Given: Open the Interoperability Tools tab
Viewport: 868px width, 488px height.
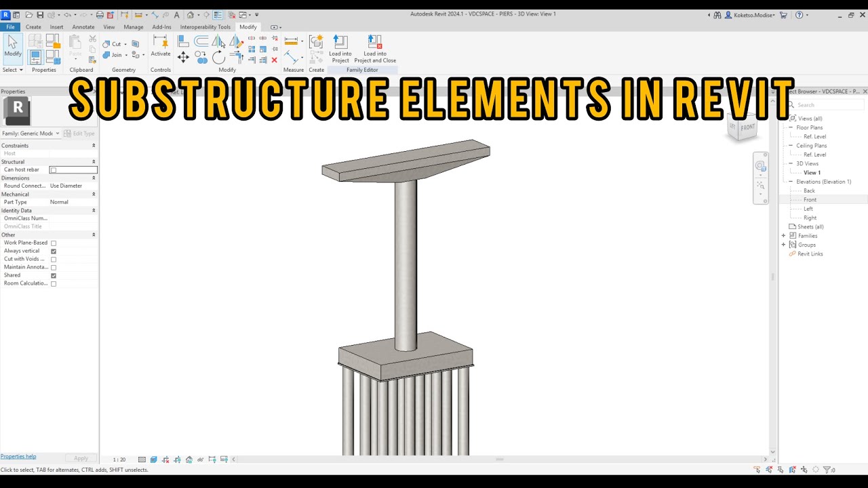Looking at the screenshot, I should click(205, 27).
